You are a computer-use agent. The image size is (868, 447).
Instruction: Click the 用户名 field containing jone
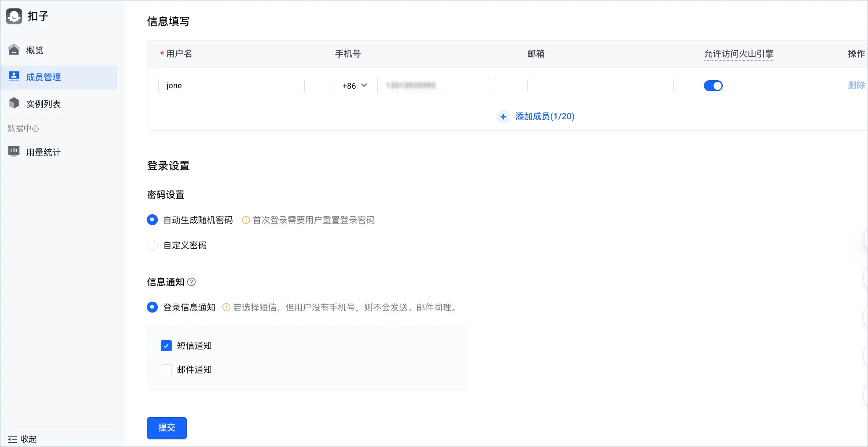(231, 86)
